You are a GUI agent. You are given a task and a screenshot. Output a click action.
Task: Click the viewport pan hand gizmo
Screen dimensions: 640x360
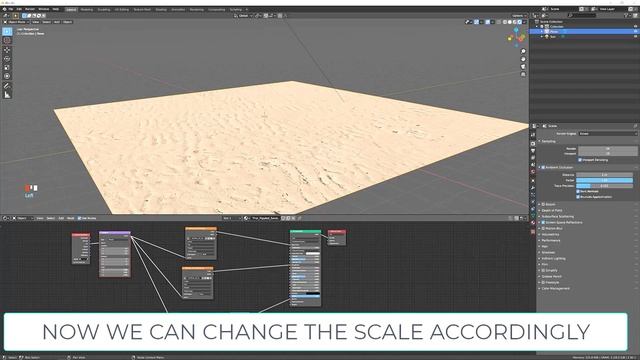click(523, 59)
